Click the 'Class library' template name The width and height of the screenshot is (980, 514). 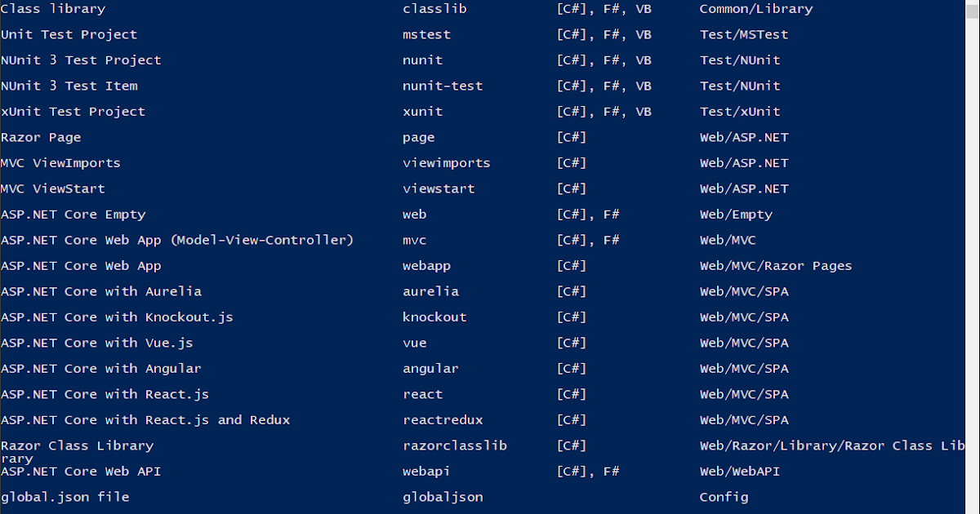pyautogui.click(x=53, y=9)
